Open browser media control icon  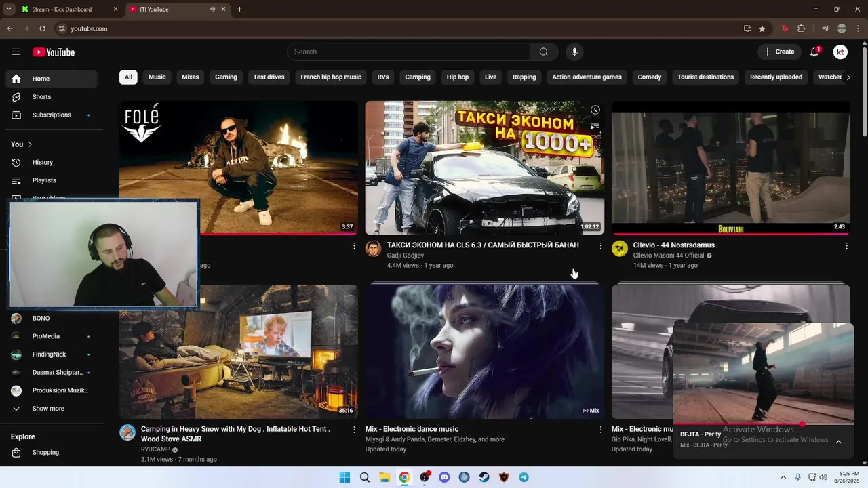click(825, 28)
